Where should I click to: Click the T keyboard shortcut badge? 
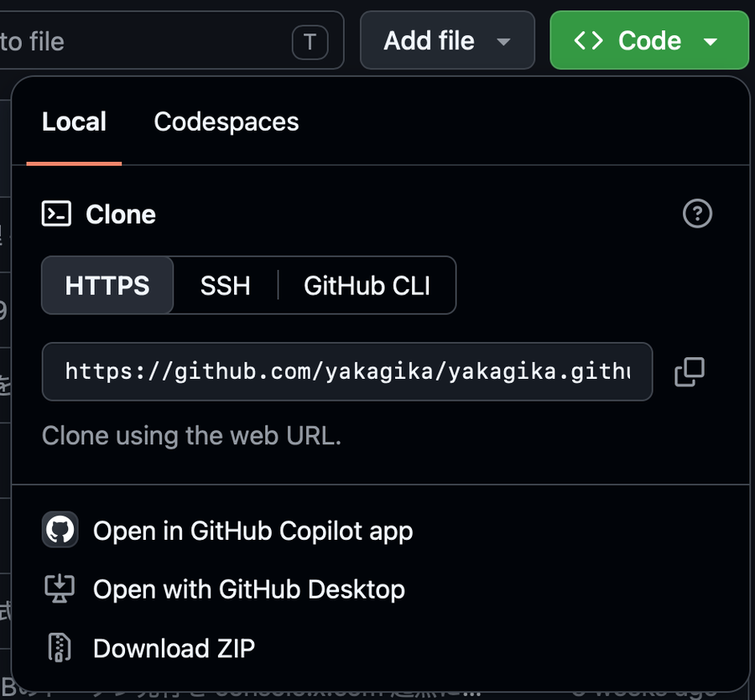tap(310, 43)
